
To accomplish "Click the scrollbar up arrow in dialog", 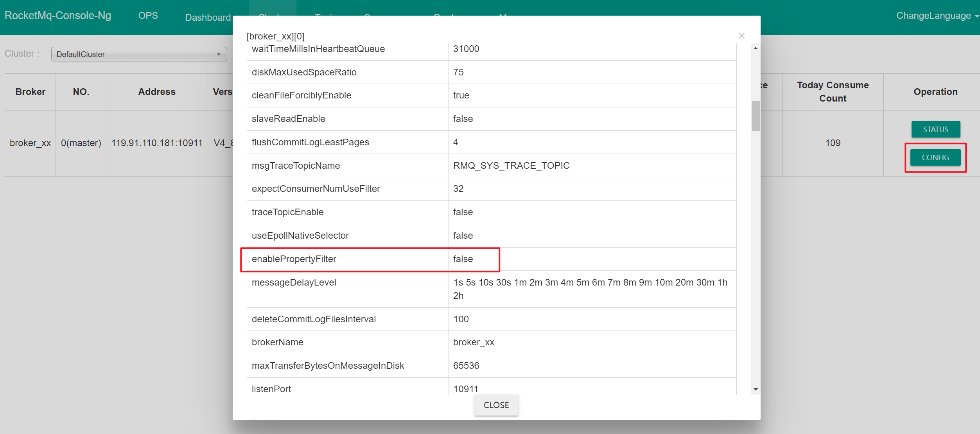I will click(x=756, y=48).
